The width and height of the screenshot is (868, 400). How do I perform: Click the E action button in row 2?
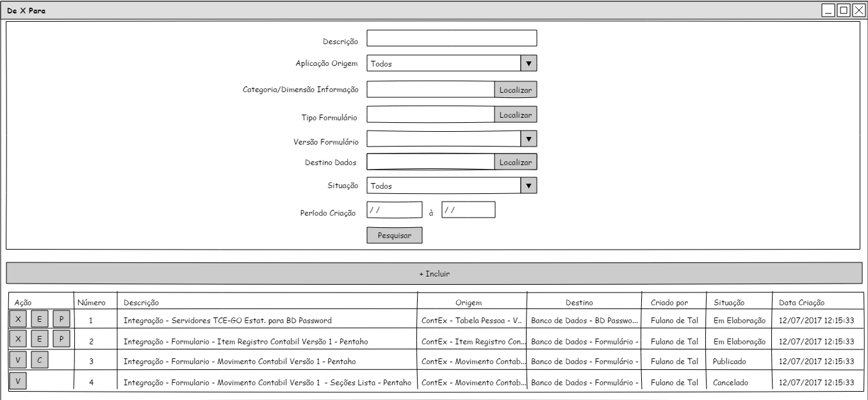40,339
